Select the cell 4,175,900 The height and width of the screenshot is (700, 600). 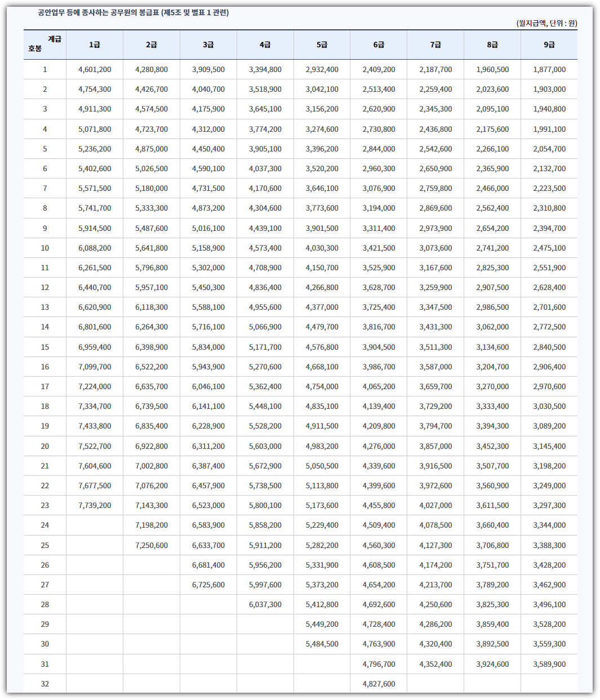click(208, 109)
